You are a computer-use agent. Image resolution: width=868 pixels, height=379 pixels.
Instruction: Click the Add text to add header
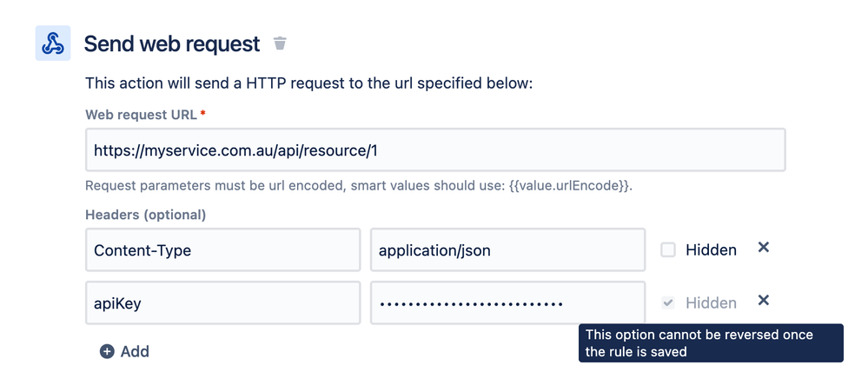click(x=135, y=351)
